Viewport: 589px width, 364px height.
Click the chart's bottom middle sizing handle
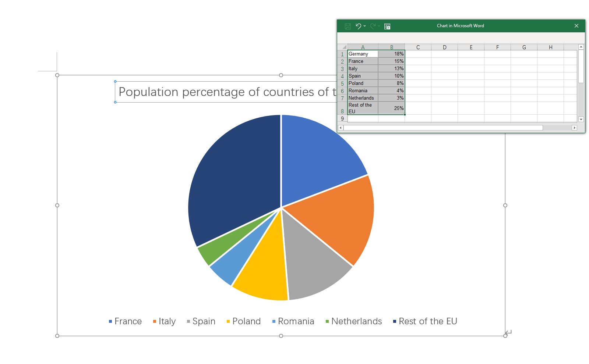tap(281, 336)
